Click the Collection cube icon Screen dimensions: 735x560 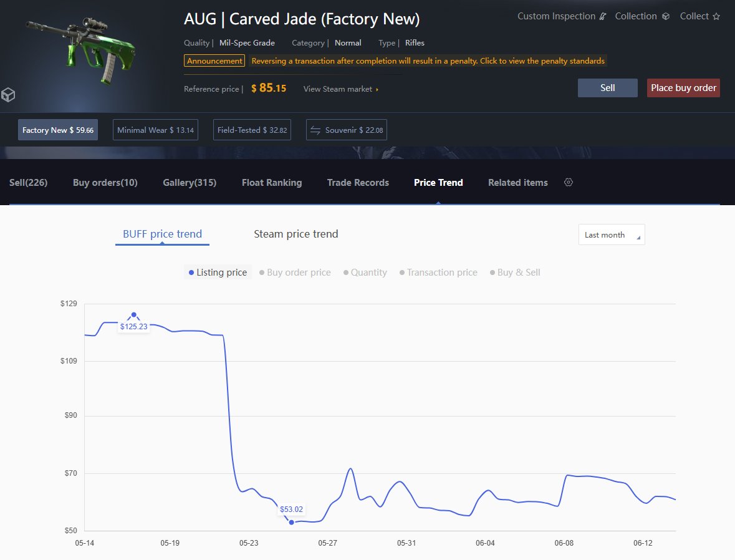[x=666, y=16]
